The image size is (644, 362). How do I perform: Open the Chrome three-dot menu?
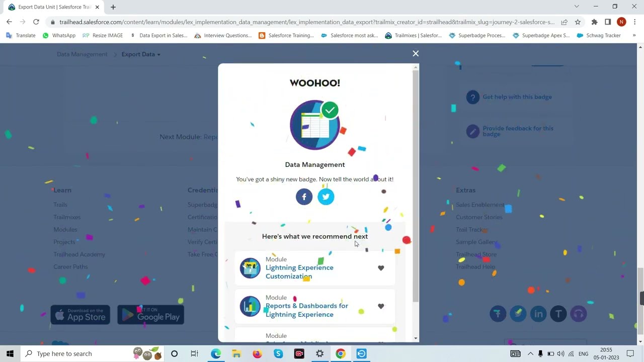(634, 22)
